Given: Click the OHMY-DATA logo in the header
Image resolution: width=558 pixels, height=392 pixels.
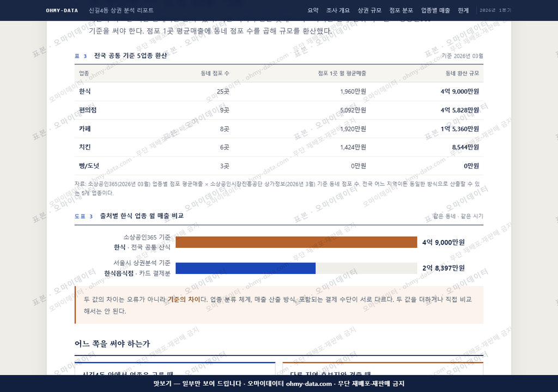Looking at the screenshot, I should tap(62, 10).
